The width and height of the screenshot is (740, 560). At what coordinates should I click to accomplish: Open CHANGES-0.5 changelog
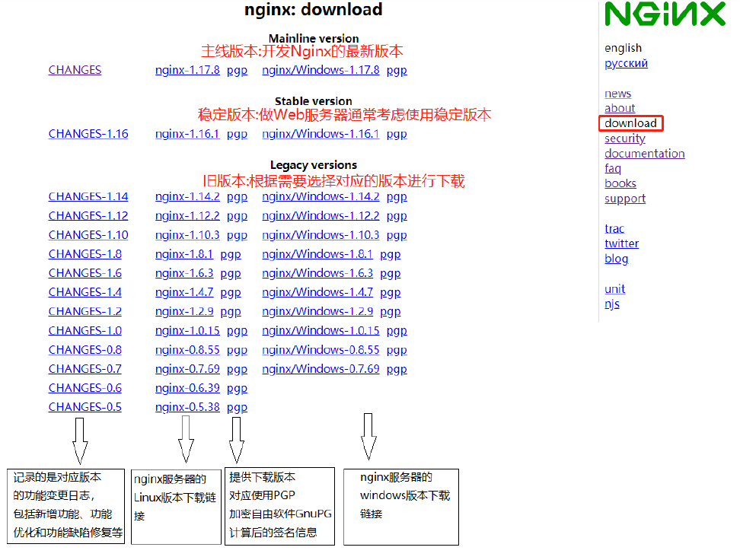(85, 407)
